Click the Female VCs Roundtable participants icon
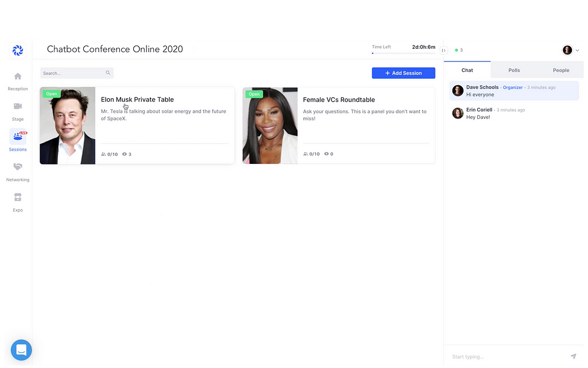The height and width of the screenshot is (368, 588). [x=305, y=154]
